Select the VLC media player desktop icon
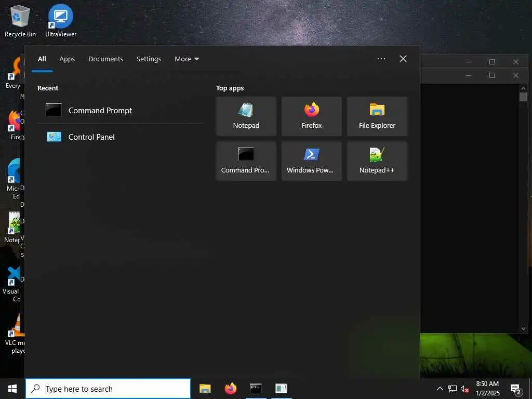 click(14, 334)
